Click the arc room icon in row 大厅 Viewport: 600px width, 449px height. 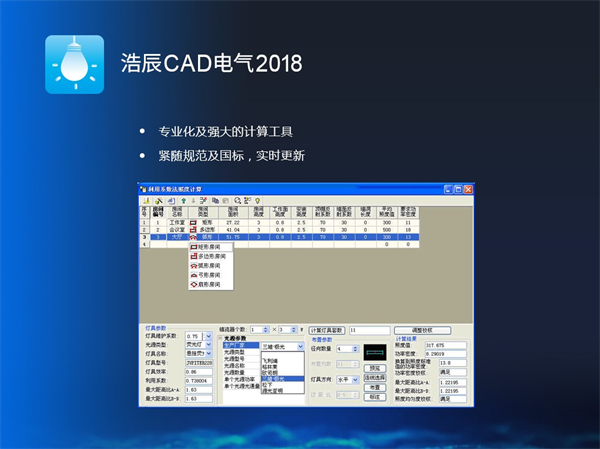point(193,237)
